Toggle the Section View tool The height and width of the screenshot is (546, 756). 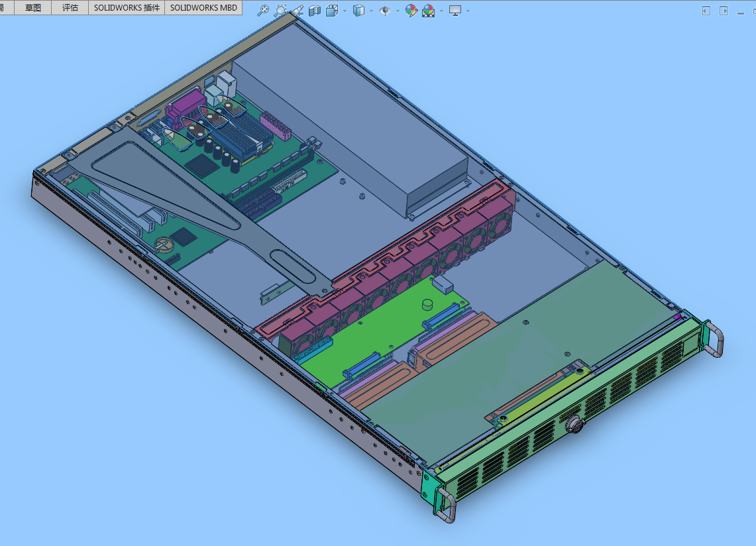pyautogui.click(x=315, y=10)
